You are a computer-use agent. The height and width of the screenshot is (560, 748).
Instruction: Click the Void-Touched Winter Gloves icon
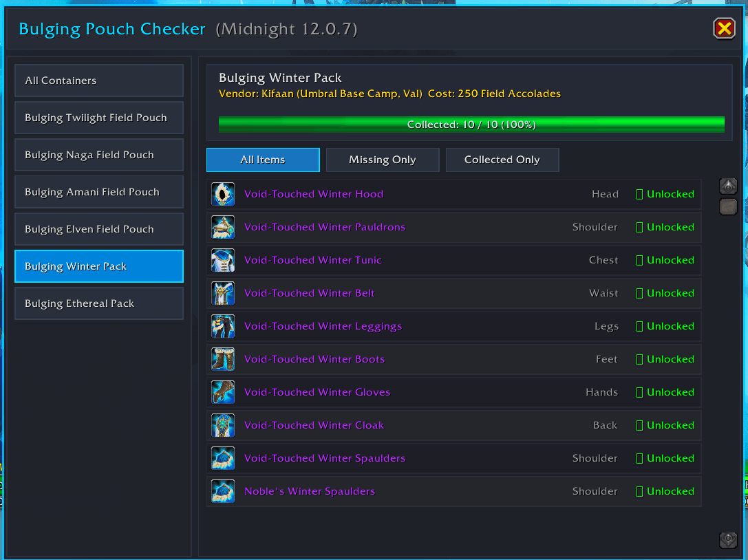point(223,392)
